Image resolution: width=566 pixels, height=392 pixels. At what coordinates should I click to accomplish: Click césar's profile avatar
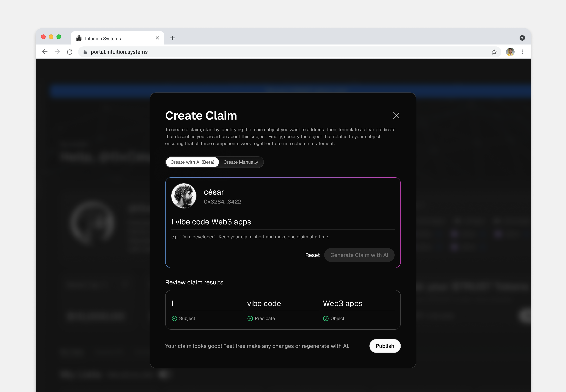pos(184,196)
